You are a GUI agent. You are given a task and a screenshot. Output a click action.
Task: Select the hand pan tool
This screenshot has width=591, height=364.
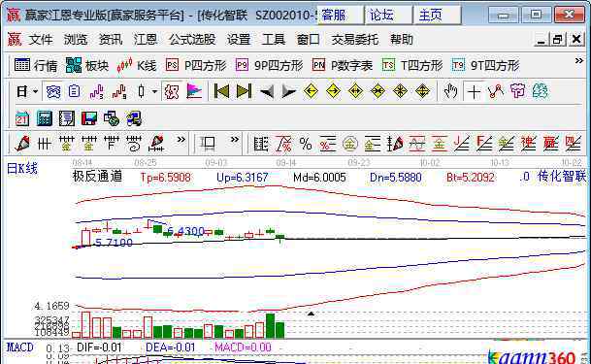pos(450,91)
